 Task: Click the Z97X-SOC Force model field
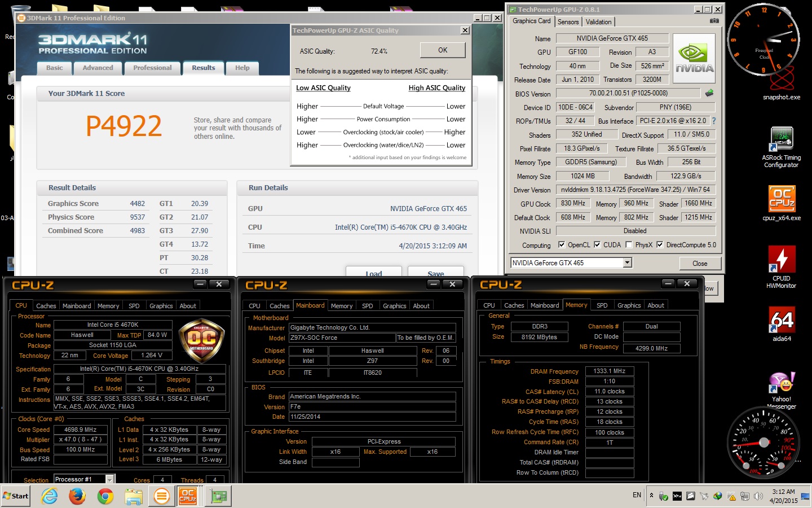click(x=342, y=338)
